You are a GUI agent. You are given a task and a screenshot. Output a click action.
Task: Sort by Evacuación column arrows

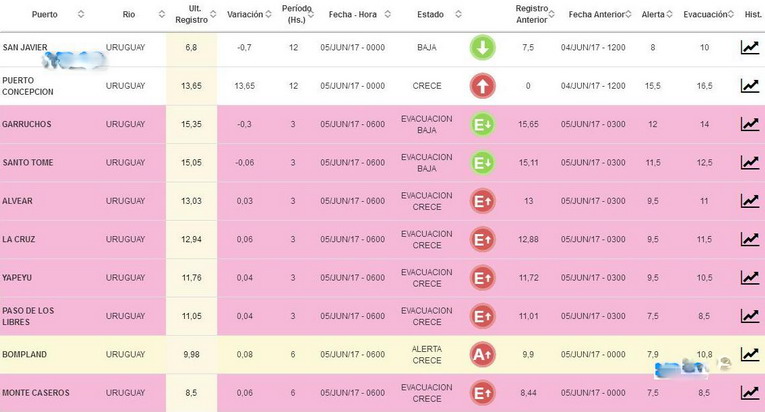(x=730, y=14)
